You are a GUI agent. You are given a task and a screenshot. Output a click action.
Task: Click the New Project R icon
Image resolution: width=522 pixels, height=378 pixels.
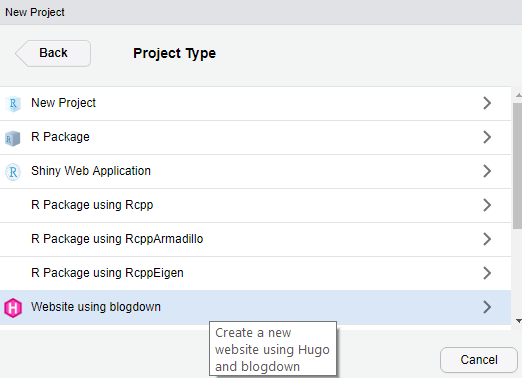tap(13, 104)
